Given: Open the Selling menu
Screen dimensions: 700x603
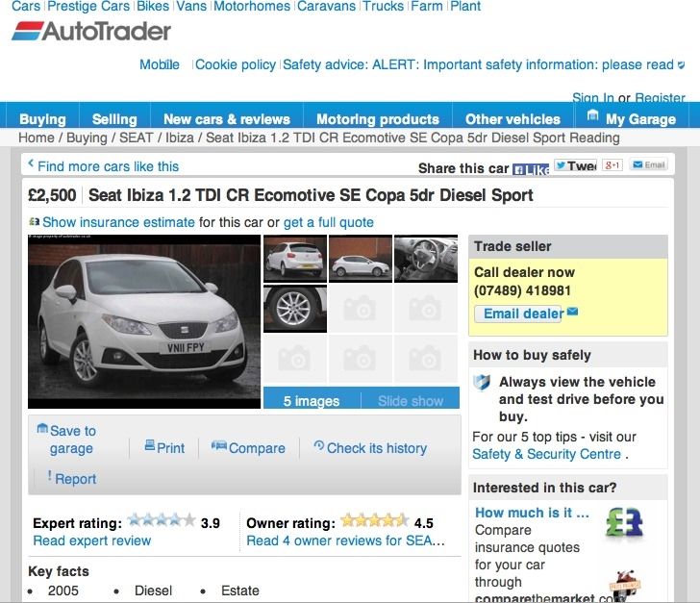Looking at the screenshot, I should (114, 119).
